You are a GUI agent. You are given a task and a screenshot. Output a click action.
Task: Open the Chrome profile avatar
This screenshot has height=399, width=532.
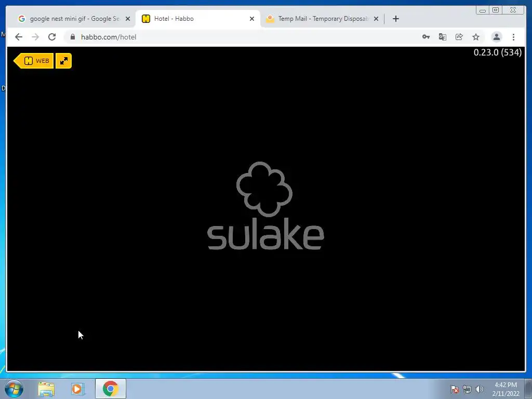(x=496, y=37)
